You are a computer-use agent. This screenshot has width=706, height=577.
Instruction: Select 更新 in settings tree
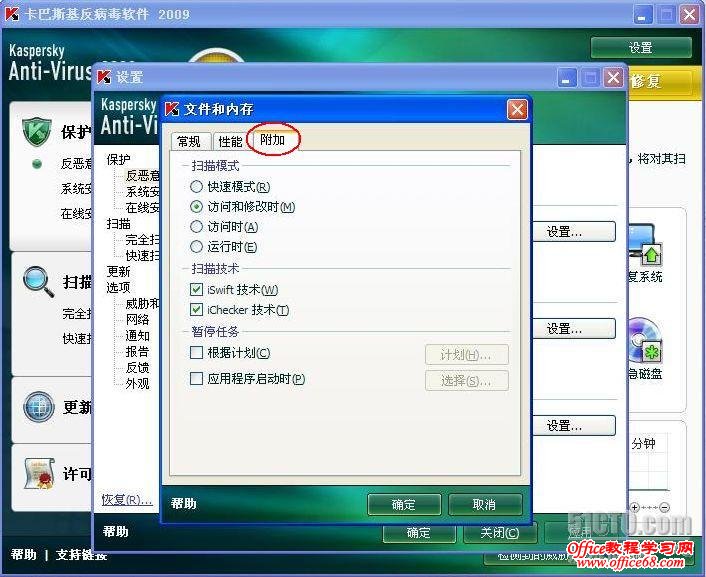coord(118,271)
